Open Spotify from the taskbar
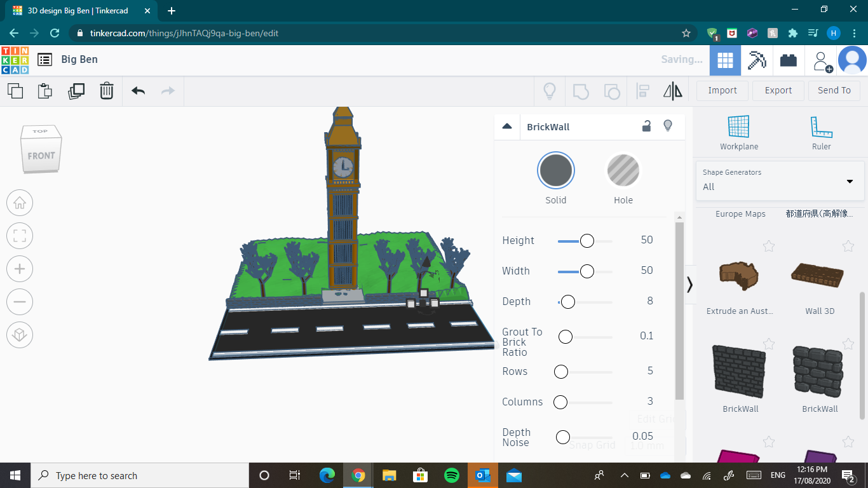This screenshot has height=488, width=868. [452, 475]
